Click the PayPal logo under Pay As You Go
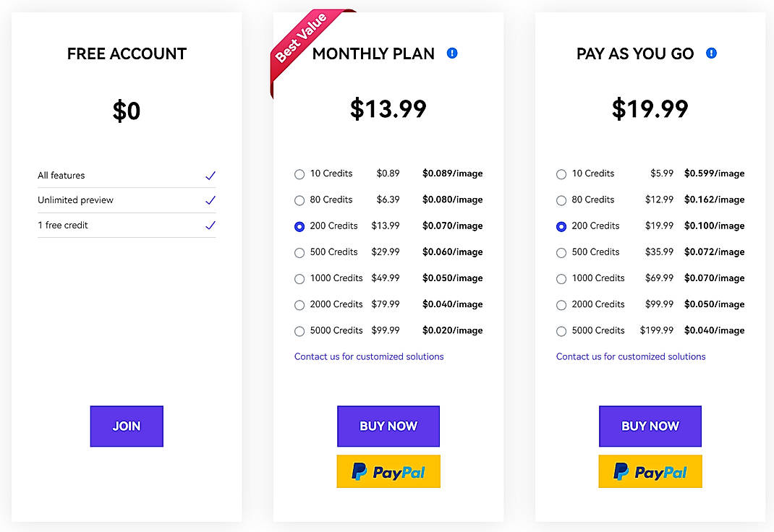The image size is (774, 532). click(x=650, y=471)
